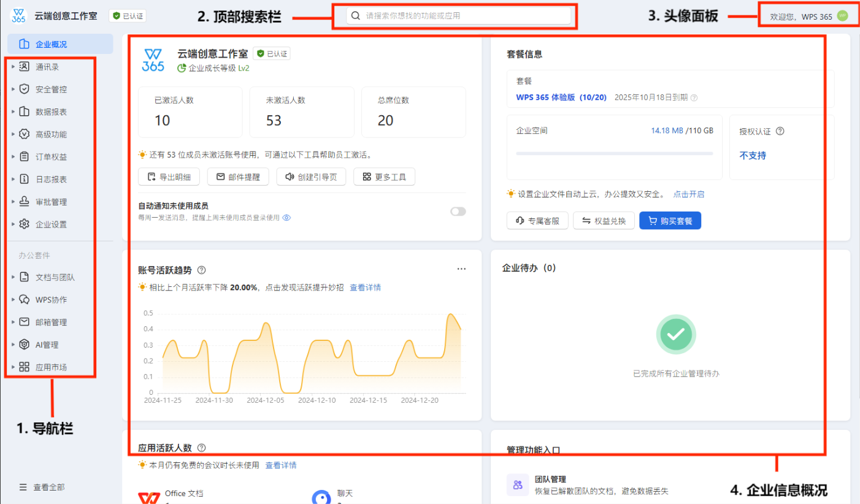
Task: Select 安全管控 in the navigation bar
Action: [x=45, y=88]
